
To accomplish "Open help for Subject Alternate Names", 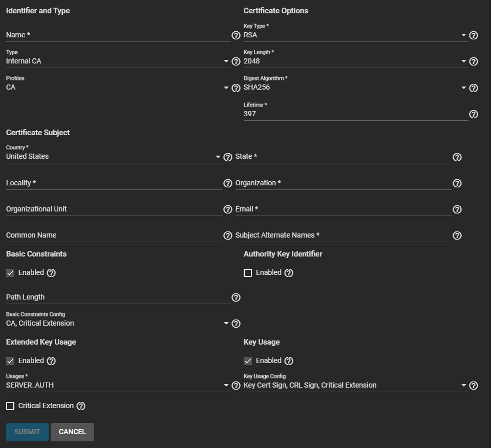I will (457, 236).
